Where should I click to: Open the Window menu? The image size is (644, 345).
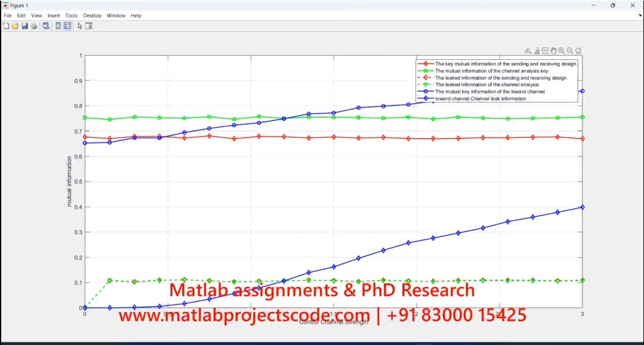[x=116, y=16]
